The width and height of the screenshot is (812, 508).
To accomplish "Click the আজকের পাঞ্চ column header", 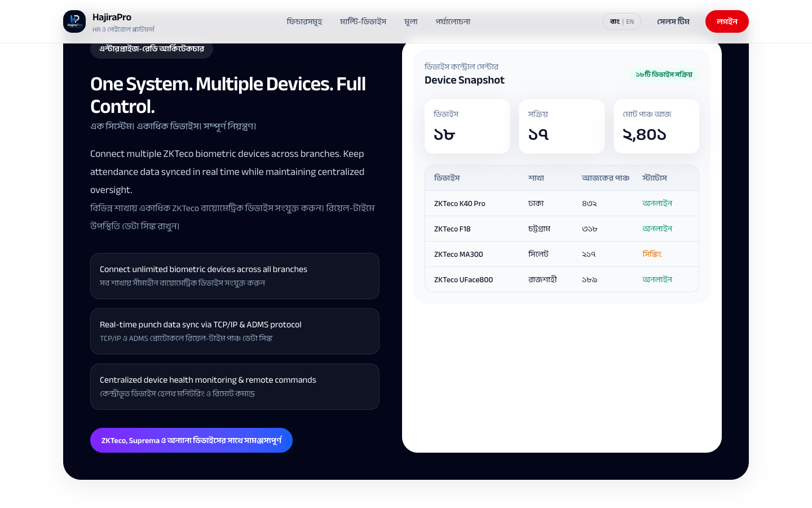I will (606, 178).
